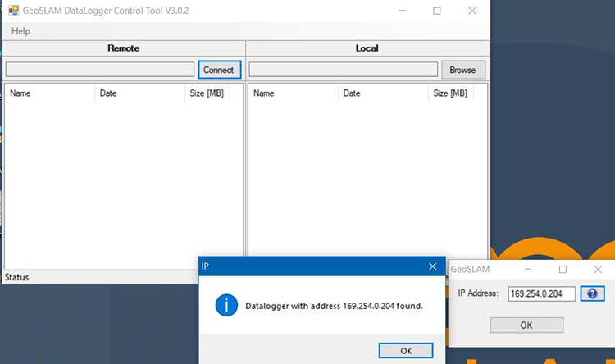Sort Local files by Date column
Screen dimensions: 615x364
383,93
